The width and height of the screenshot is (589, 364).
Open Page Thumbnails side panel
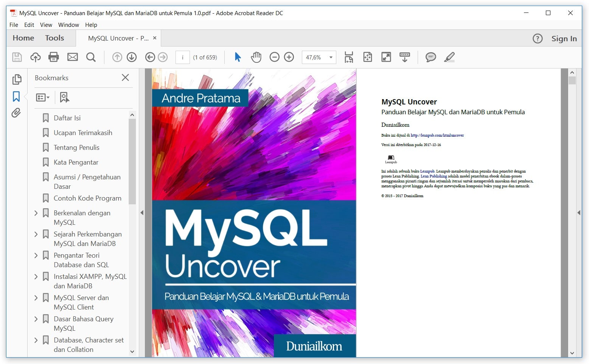[17, 79]
